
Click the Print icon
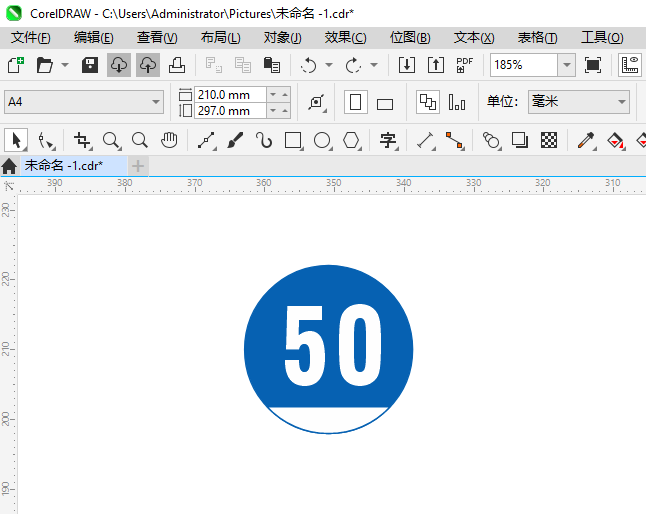(x=176, y=65)
